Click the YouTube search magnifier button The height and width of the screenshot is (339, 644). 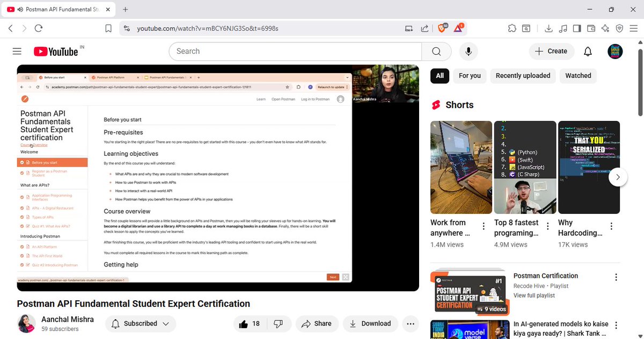(436, 51)
